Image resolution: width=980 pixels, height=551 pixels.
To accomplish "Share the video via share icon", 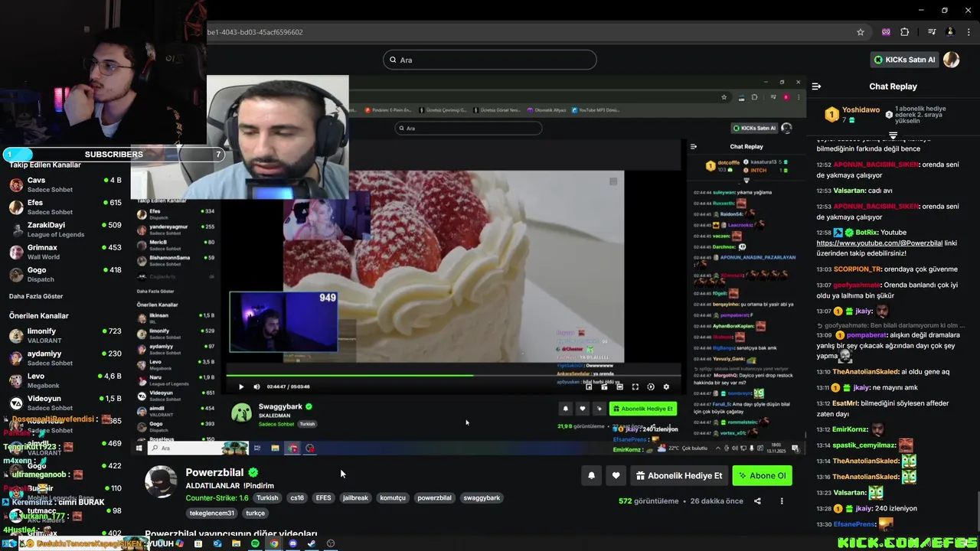I will click(x=757, y=501).
